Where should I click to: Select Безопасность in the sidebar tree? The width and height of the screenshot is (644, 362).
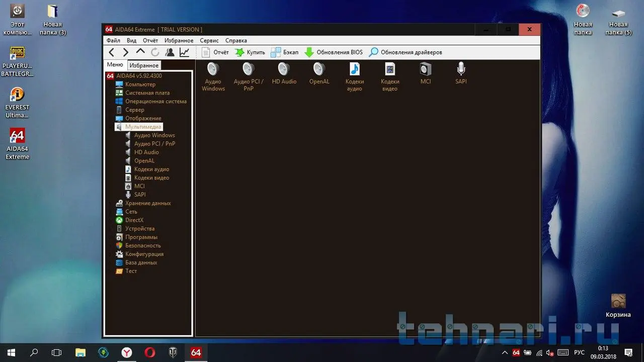[x=138, y=245]
